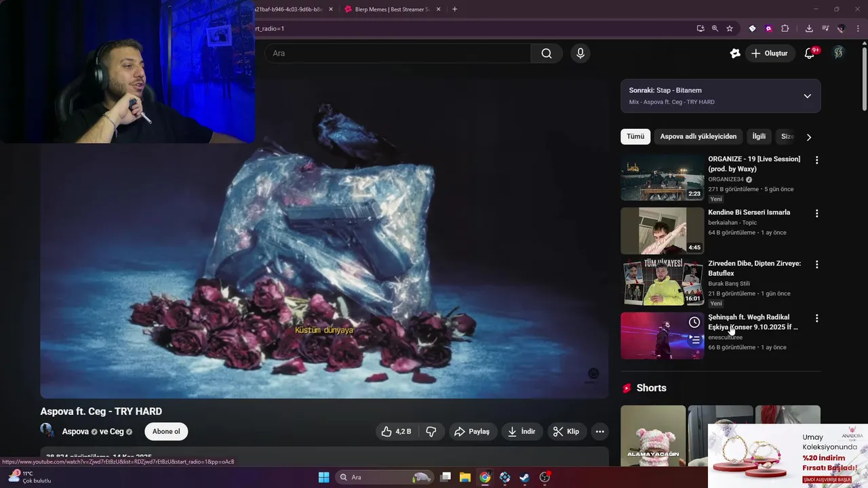Like the video with thumbs up 4,2 B
868x488 pixels.
point(397,432)
